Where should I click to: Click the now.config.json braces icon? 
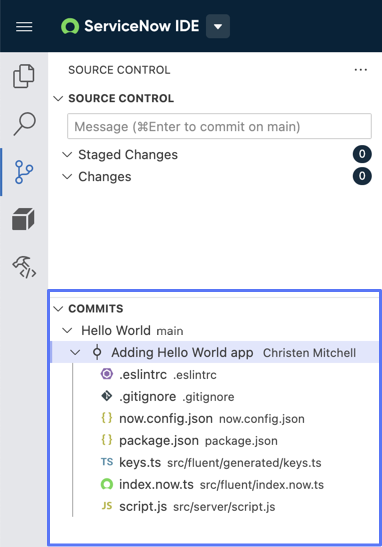107,418
